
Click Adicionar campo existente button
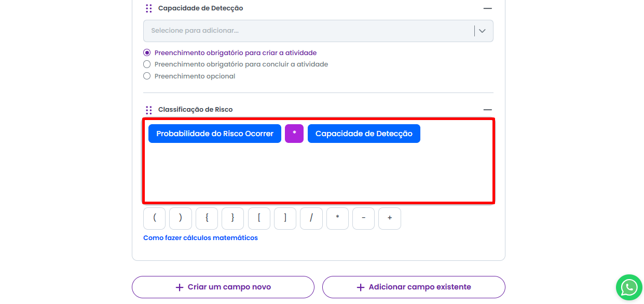point(414,287)
